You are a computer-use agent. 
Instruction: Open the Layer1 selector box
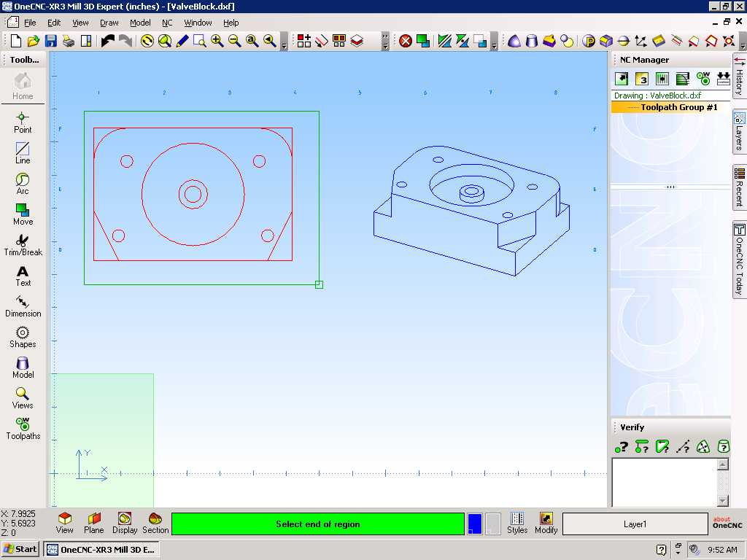[635, 524]
